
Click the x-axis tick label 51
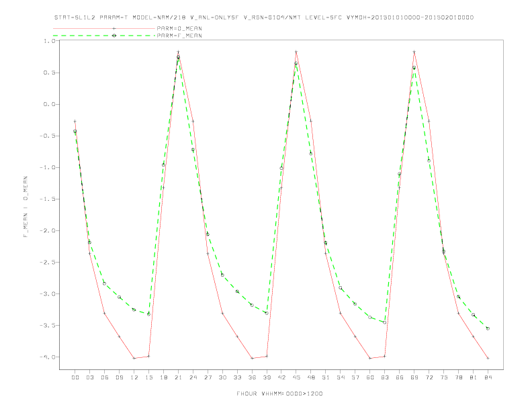(326, 377)
